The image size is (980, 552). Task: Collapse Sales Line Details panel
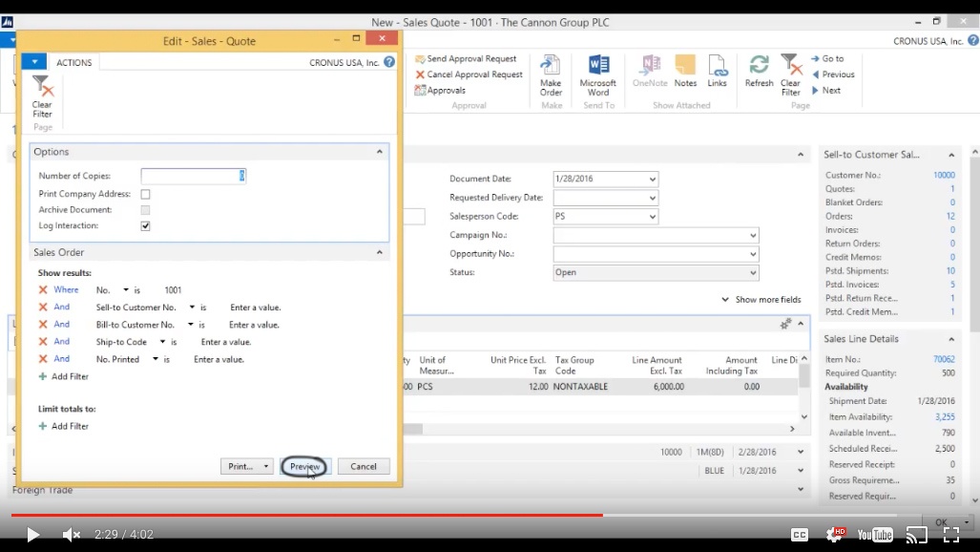click(x=951, y=339)
